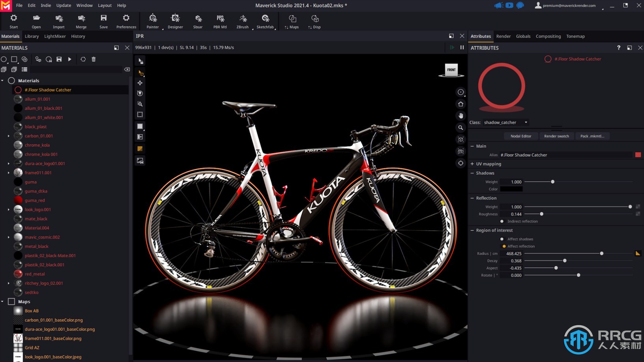Click the refresh materials icon

coord(83,59)
